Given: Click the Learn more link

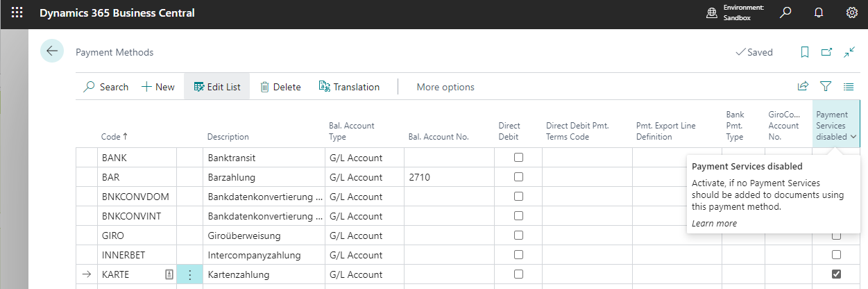Looking at the screenshot, I should coord(714,223).
